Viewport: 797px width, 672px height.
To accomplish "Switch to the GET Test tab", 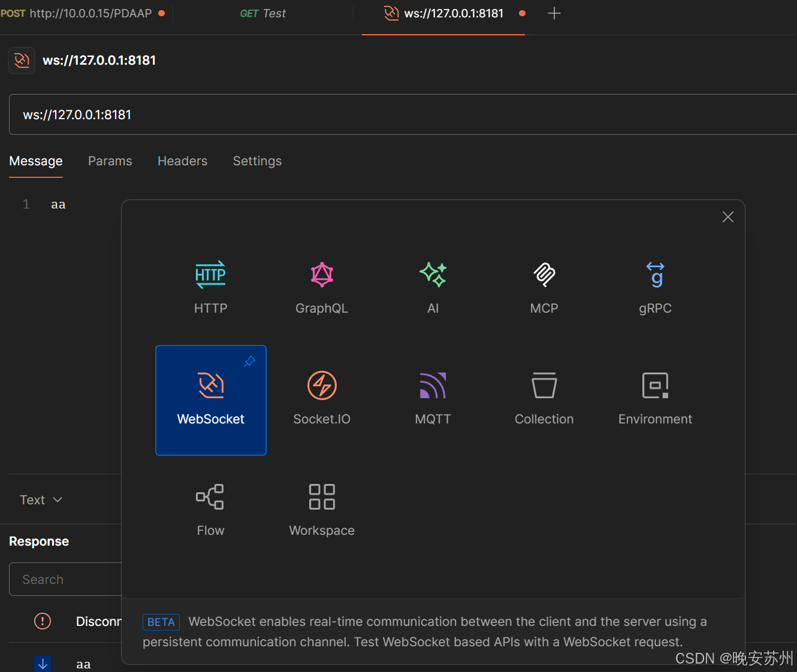I will 263,13.
